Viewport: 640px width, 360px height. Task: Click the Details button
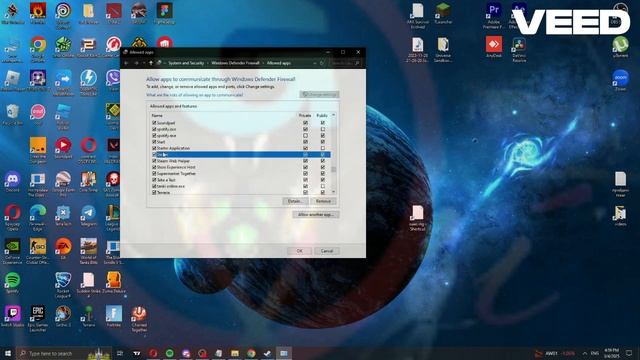click(x=295, y=201)
